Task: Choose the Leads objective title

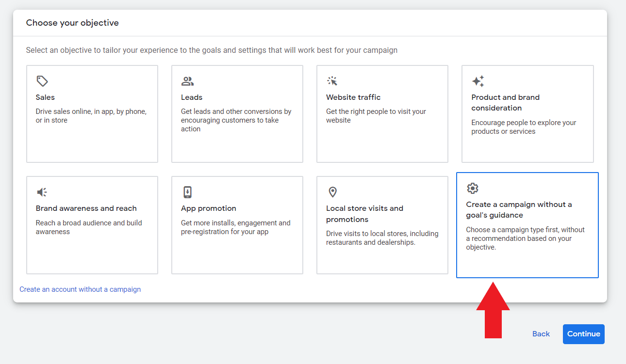Action: pos(192,97)
